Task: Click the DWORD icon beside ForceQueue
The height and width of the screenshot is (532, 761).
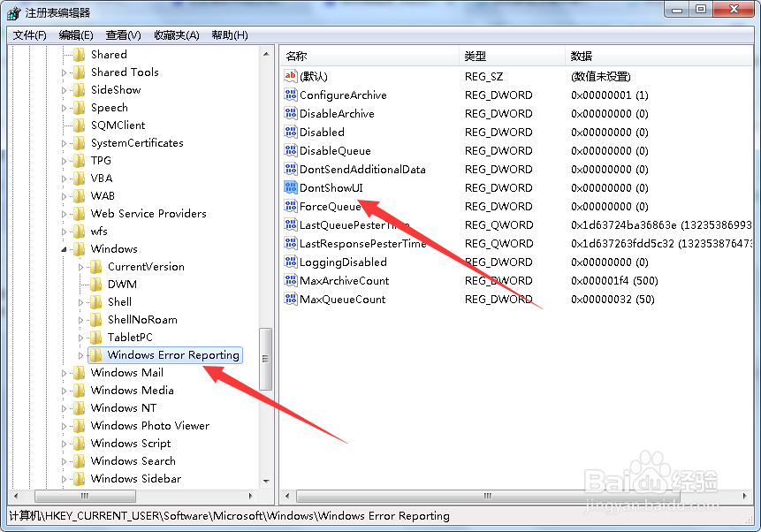Action: point(290,206)
